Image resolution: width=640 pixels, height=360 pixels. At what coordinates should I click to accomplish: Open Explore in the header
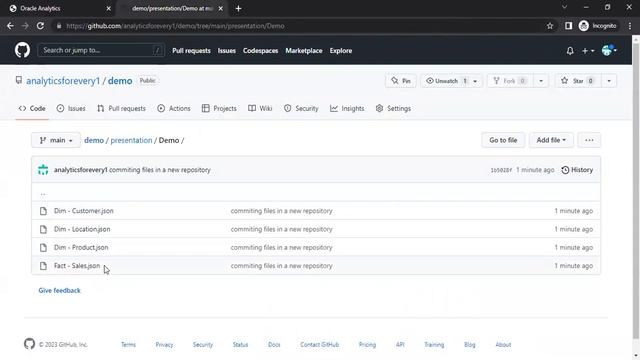pyautogui.click(x=341, y=51)
